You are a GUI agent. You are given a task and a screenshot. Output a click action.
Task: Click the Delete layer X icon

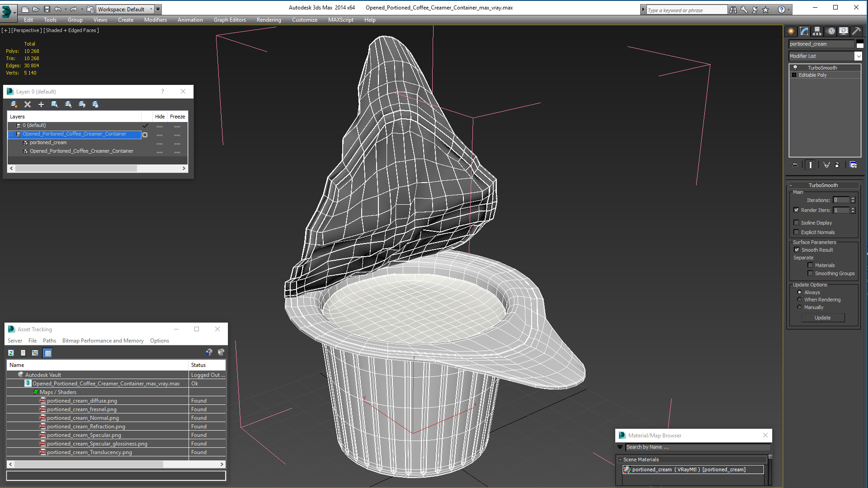[x=28, y=104]
